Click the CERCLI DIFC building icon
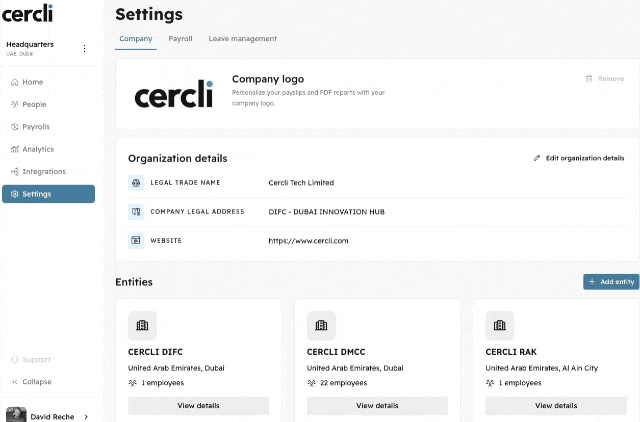Image resolution: width=640 pixels, height=422 pixels. (142, 325)
